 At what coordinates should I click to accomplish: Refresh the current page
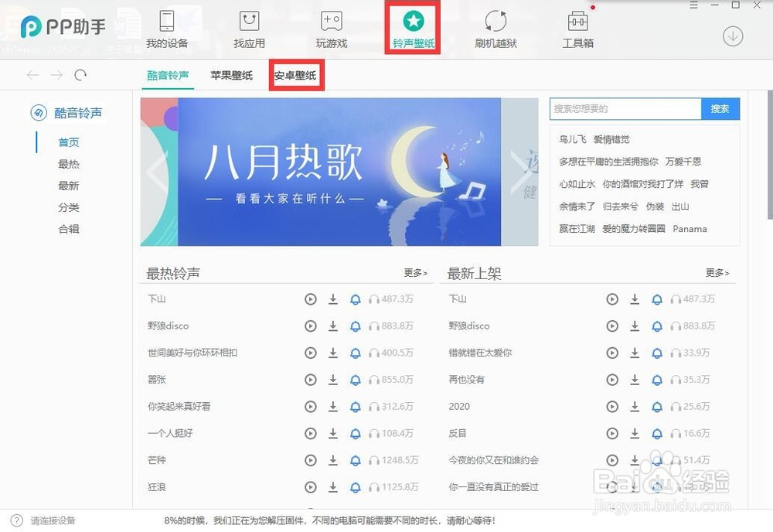(80, 75)
